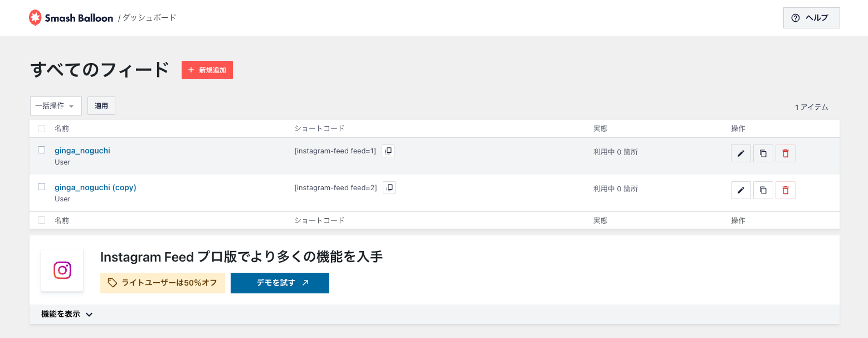Edit the ginga_noguchi (copy) feed pencil icon
Image resolution: width=868 pixels, height=338 pixels.
(741, 190)
